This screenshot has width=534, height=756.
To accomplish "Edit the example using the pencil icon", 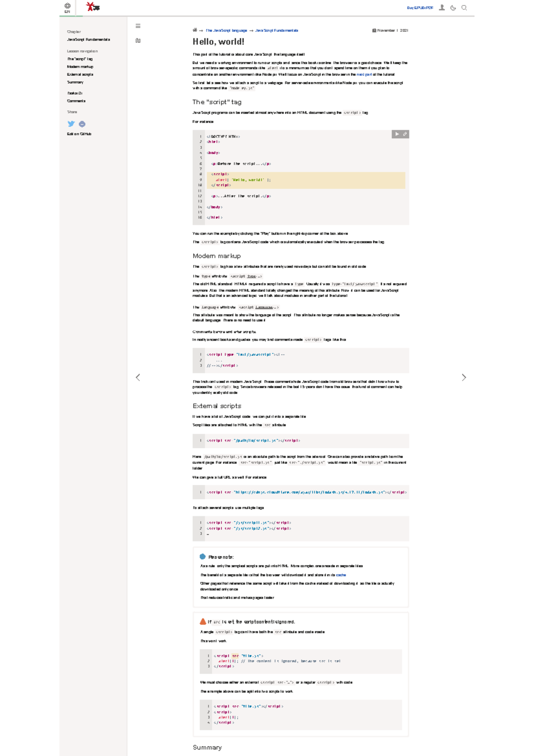I will tap(405, 134).
